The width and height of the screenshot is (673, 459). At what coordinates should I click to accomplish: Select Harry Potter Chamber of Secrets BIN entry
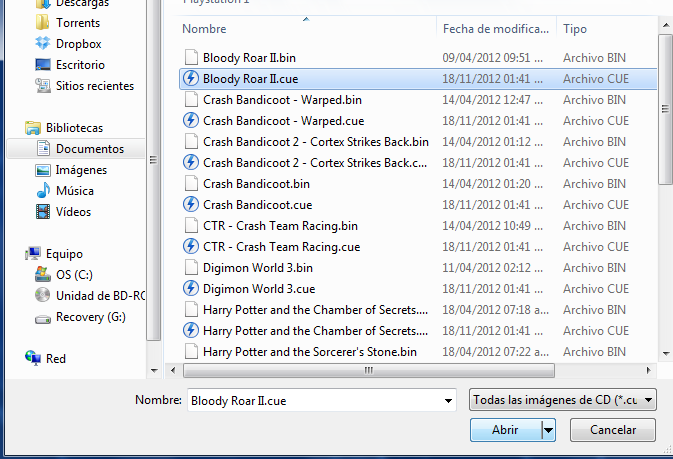[315, 310]
